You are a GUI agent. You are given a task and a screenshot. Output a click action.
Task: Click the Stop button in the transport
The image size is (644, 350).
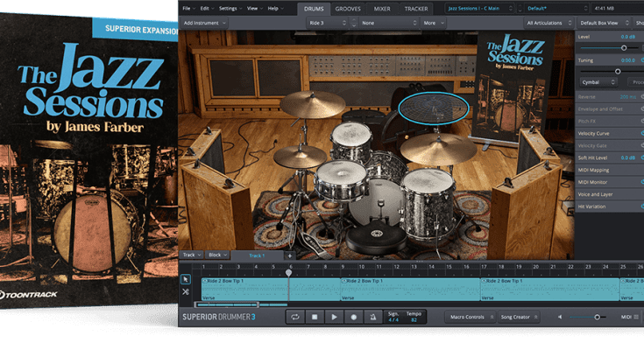point(315,317)
